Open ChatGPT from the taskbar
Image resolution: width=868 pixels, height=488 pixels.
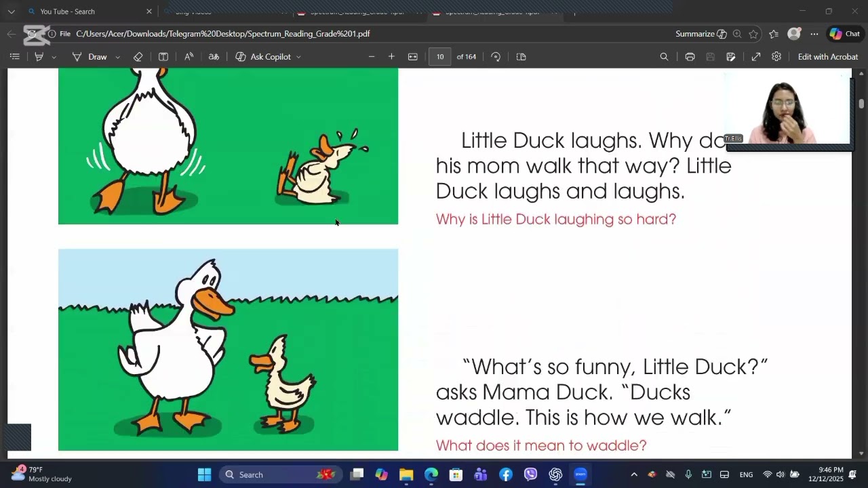[555, 474]
